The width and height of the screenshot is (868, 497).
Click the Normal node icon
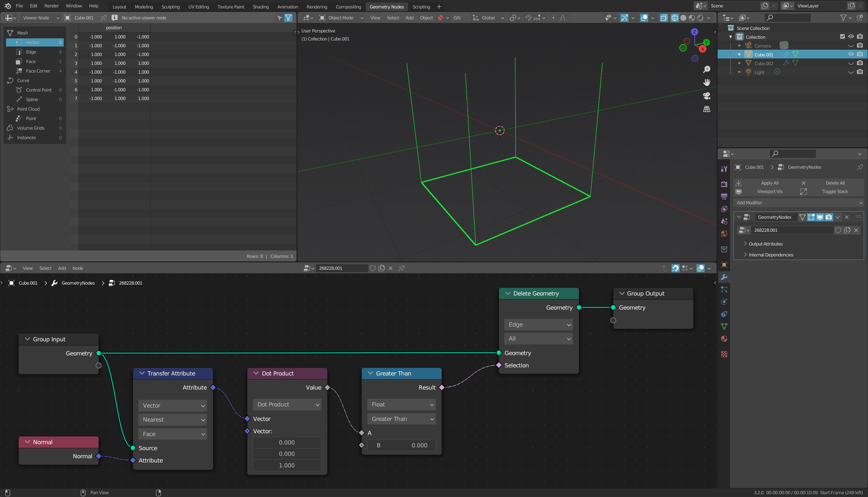point(27,441)
